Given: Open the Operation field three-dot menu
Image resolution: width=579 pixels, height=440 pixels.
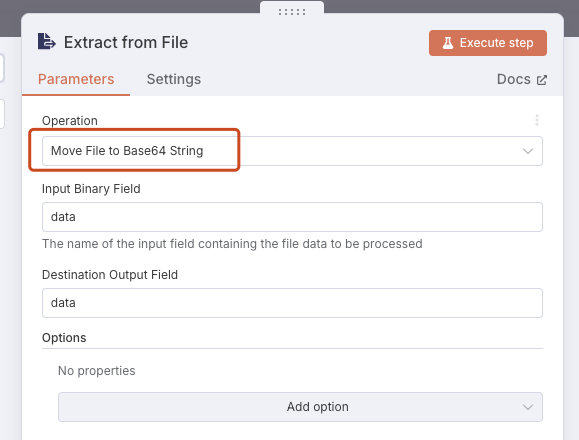Looking at the screenshot, I should 537,120.
